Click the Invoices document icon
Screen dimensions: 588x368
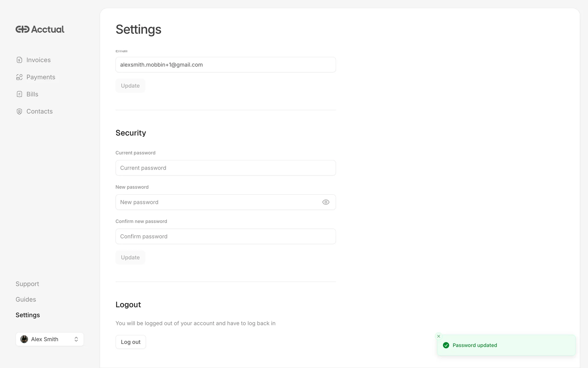(19, 60)
